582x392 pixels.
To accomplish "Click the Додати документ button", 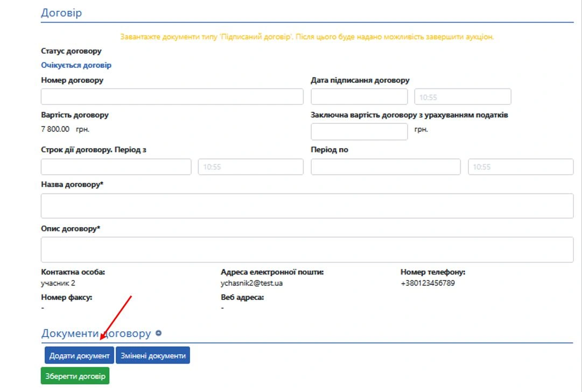I will click(80, 355).
